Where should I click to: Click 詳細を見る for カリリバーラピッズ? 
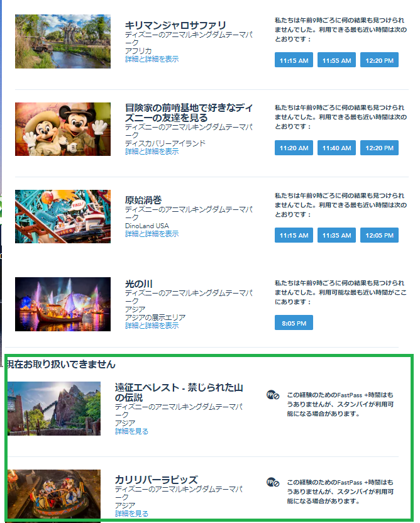[131, 514]
